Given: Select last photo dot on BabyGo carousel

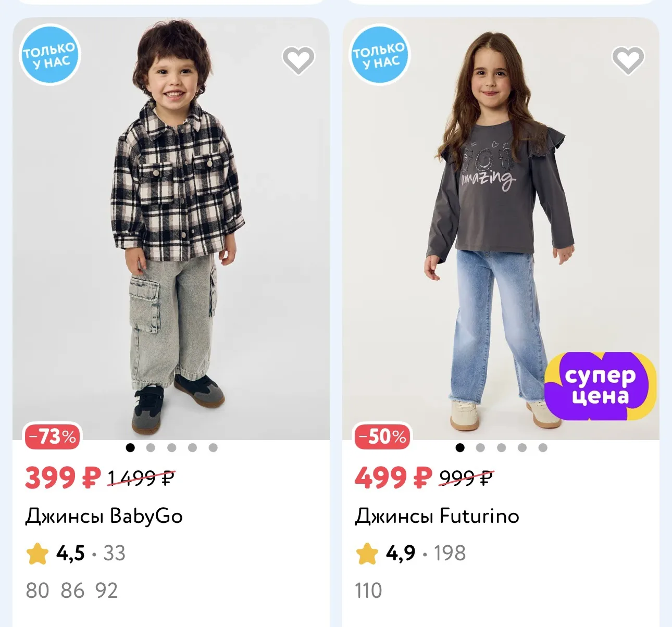Looking at the screenshot, I should [213, 447].
